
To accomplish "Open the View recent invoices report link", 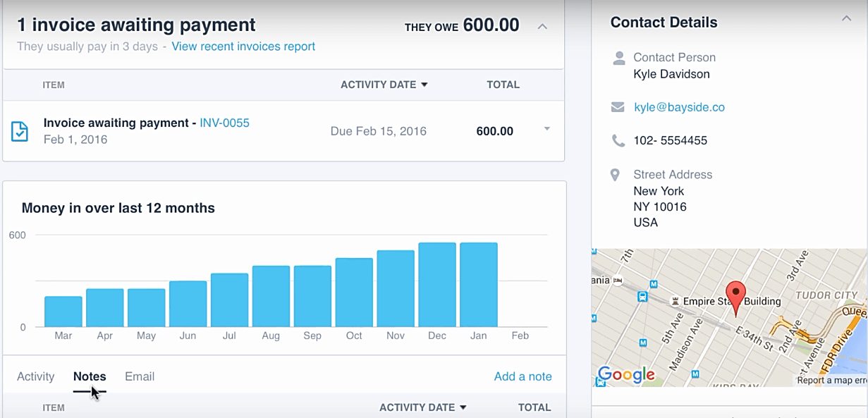I will pos(243,47).
